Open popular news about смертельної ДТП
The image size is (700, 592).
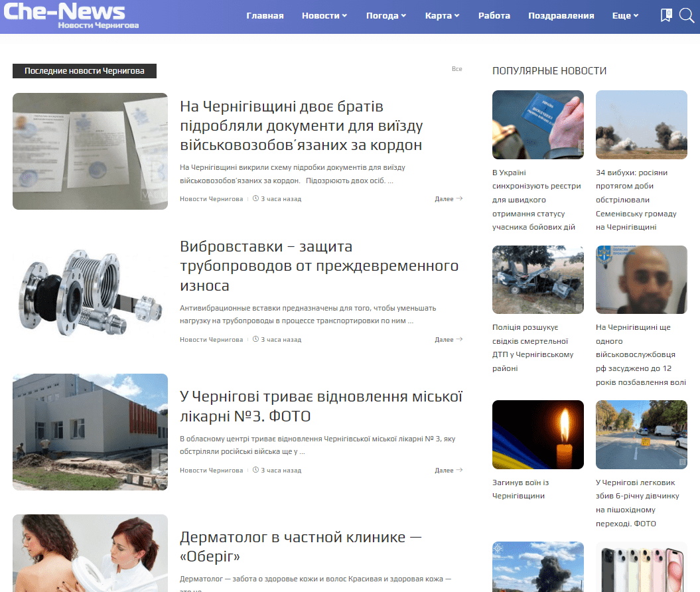click(533, 348)
